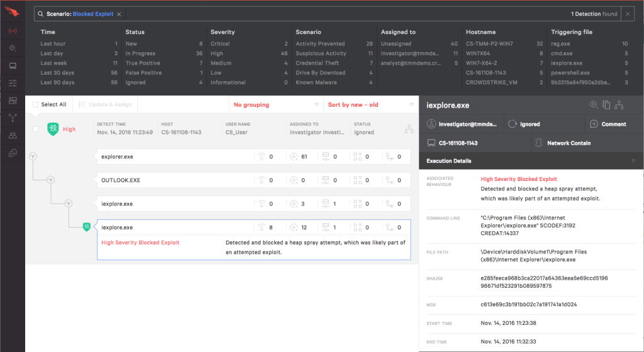Click the SHA256 hash value
Screen dimensions: 644x352
pos(544,282)
